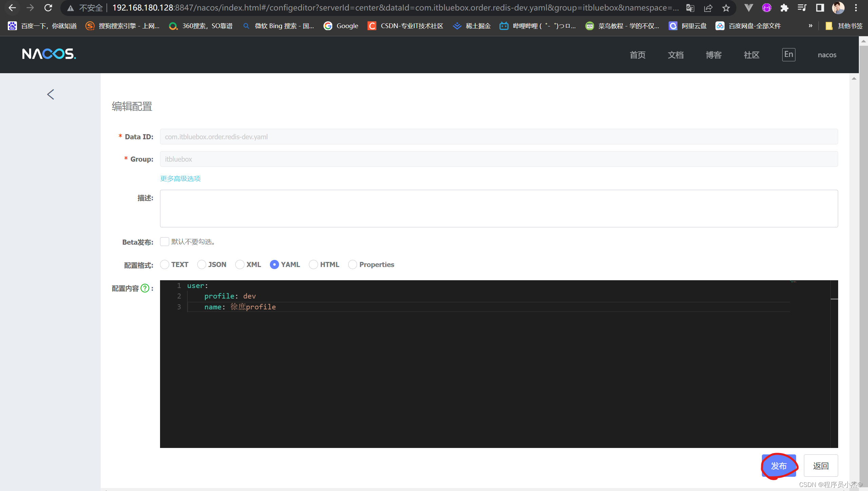Click the Nacos logo icon
Screen dimensions: 868x491
[49, 54]
